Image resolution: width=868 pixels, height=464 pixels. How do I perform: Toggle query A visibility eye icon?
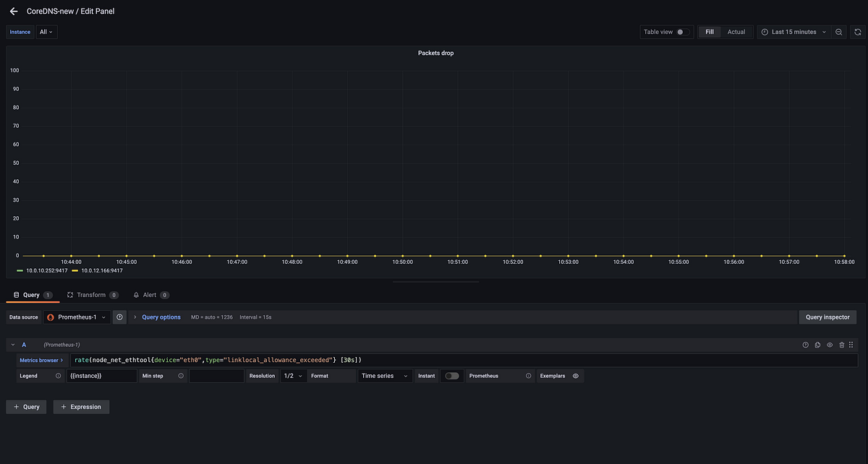pos(830,345)
